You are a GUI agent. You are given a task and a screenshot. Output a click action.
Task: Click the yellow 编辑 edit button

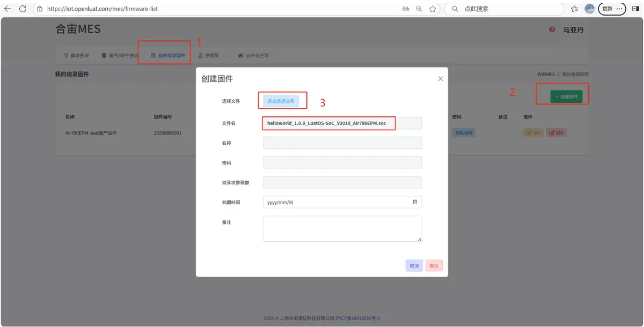(533, 133)
